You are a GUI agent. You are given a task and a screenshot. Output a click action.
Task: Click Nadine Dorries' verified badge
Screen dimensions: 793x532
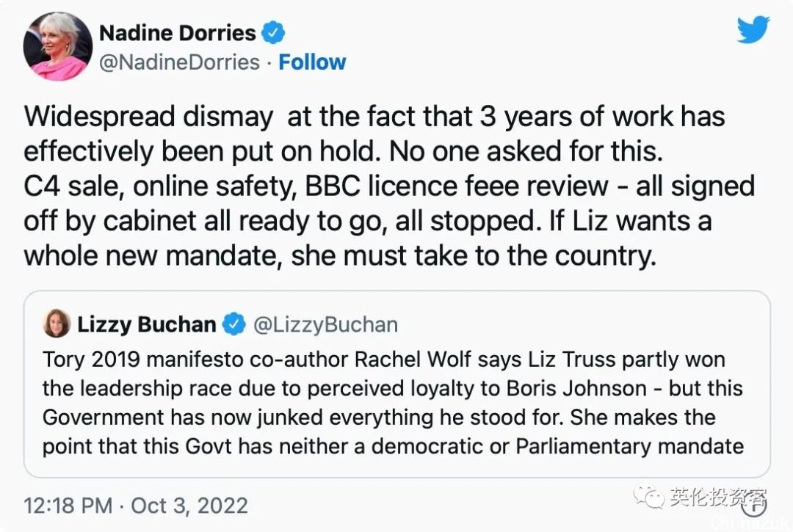click(274, 33)
